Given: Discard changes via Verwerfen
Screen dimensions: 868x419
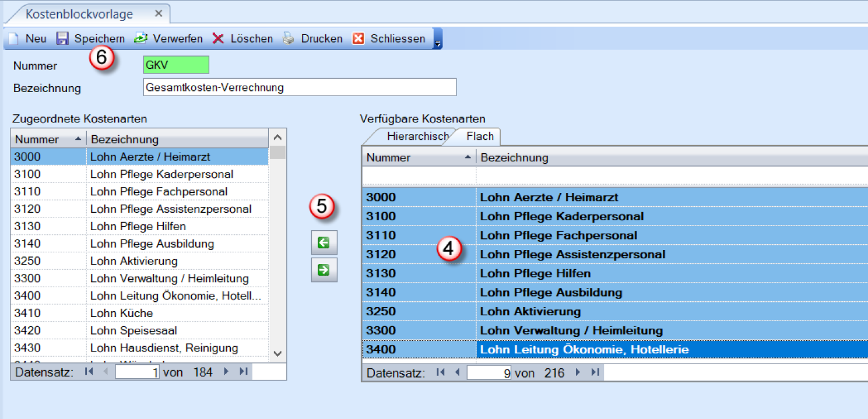Looking at the screenshot, I should (168, 38).
